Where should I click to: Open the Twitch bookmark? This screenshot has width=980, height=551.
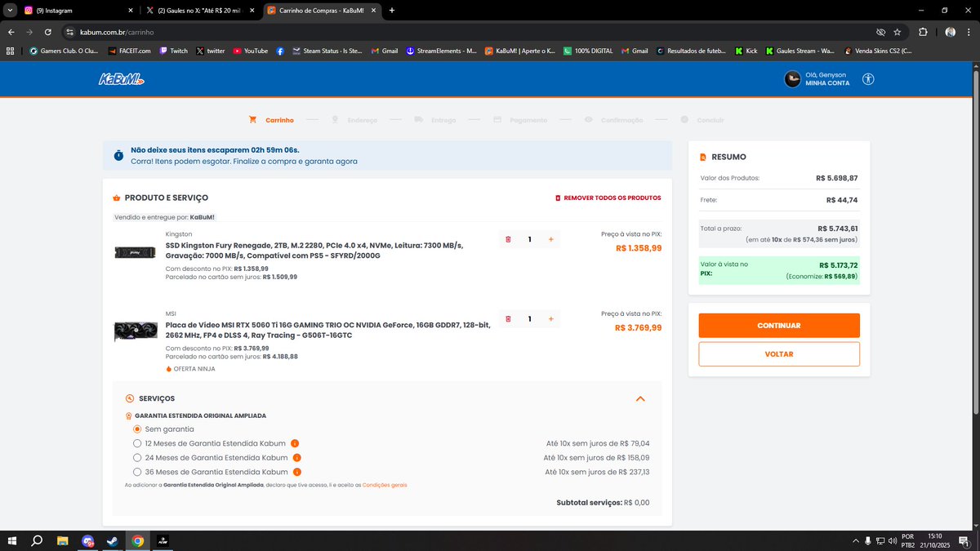coord(173,51)
